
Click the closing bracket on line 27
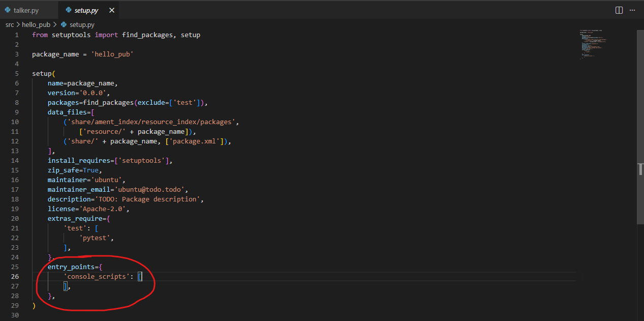click(66, 286)
